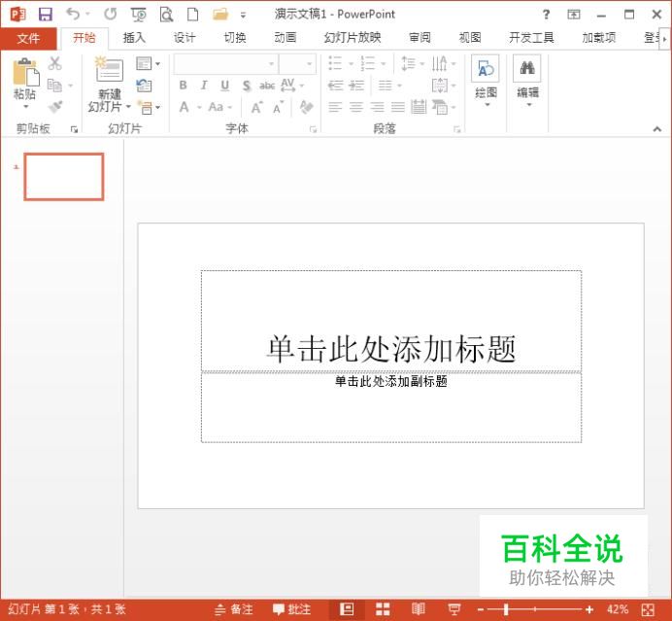Expand the slide layout dropdown

coord(149,64)
